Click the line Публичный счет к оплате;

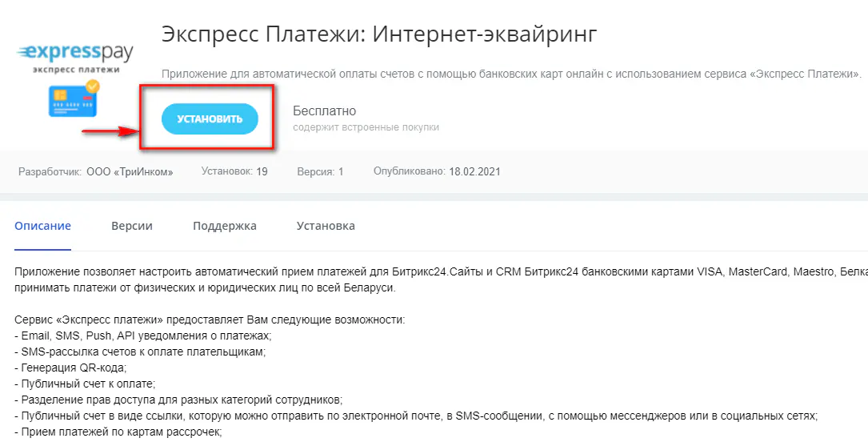[x=86, y=384]
